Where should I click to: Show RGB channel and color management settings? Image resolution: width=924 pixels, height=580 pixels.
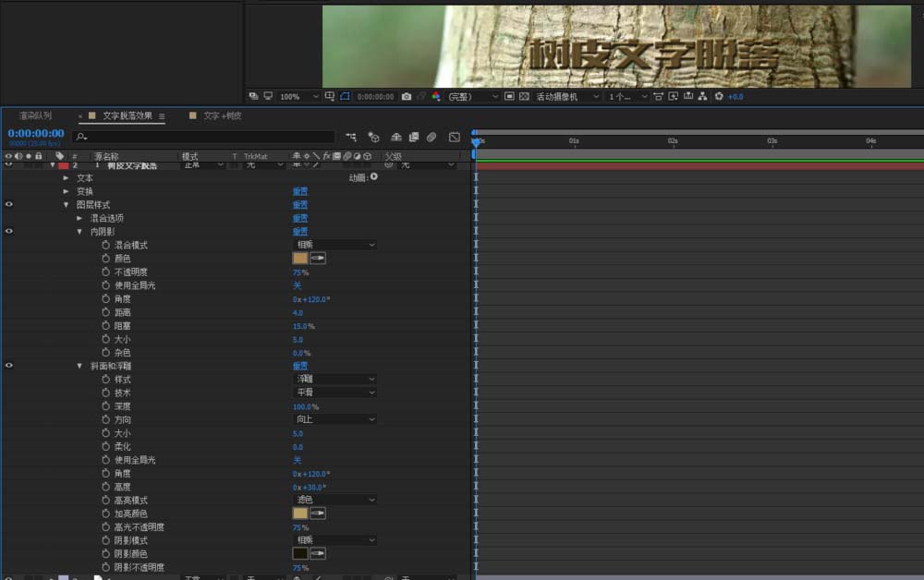pos(436,97)
